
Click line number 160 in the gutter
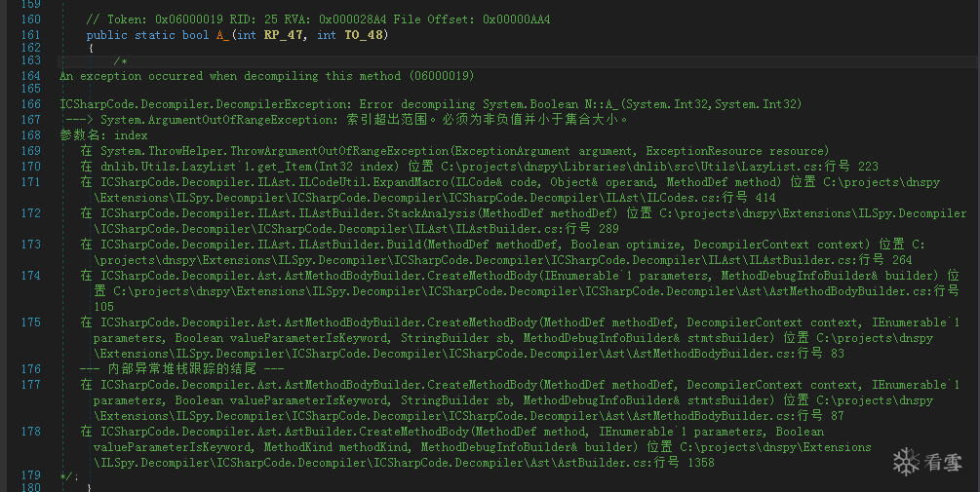pos(30,19)
